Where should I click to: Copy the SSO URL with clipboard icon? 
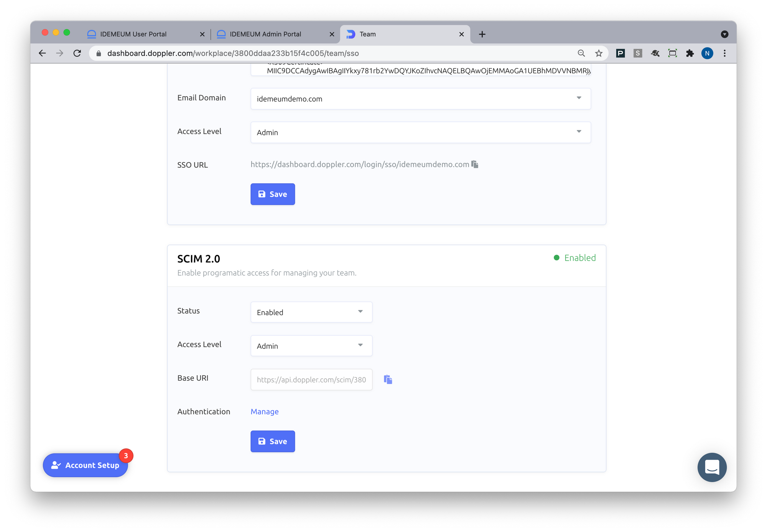point(475,164)
